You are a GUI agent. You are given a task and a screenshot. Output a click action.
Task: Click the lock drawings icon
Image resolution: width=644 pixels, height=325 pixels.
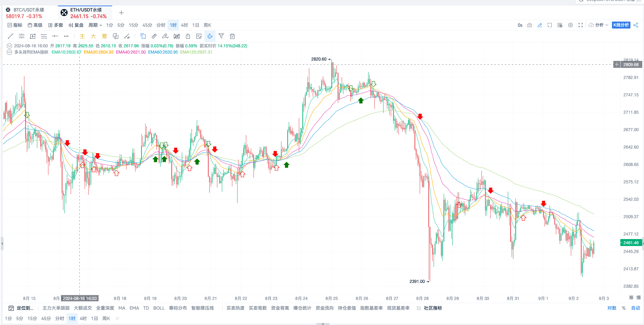[x=188, y=36]
